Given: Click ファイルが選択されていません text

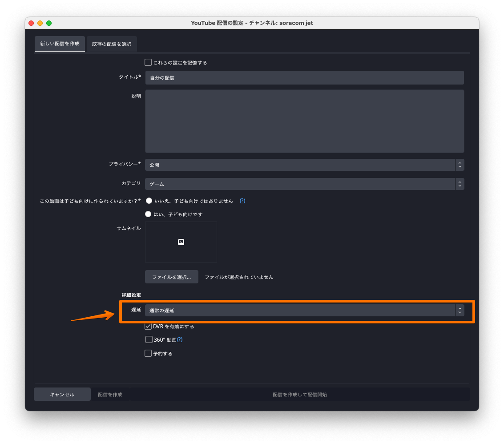Looking at the screenshot, I should [239, 277].
